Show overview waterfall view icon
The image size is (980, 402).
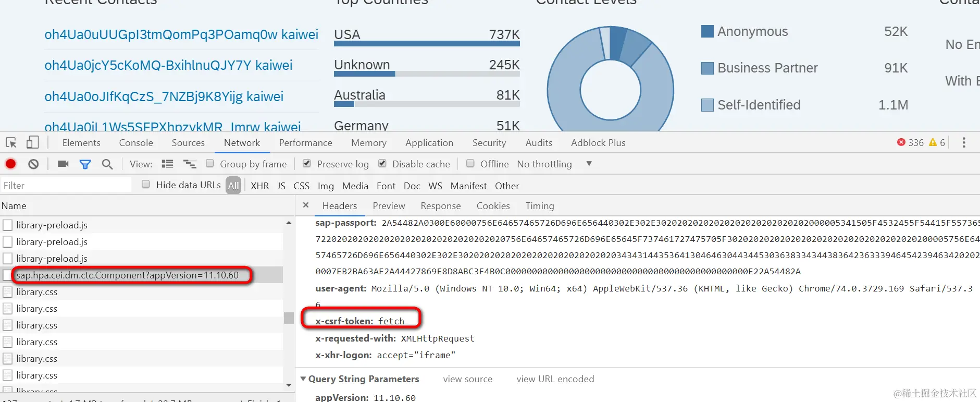coord(190,164)
